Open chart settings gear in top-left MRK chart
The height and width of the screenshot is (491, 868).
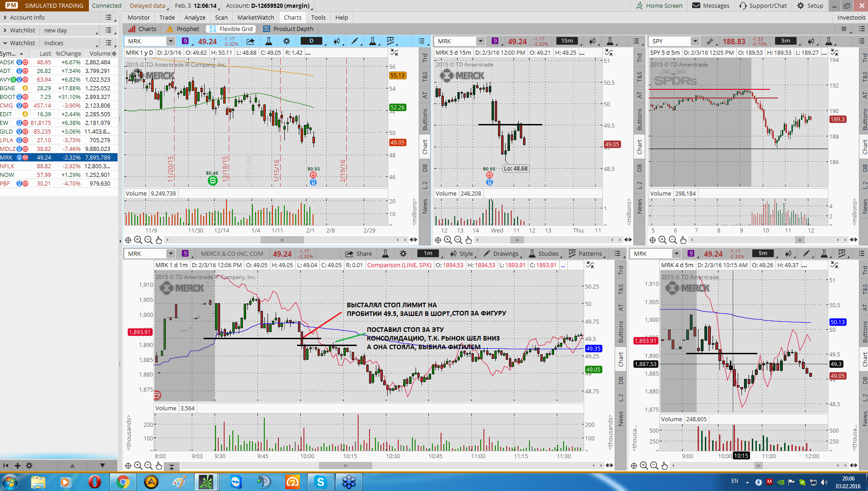point(287,41)
